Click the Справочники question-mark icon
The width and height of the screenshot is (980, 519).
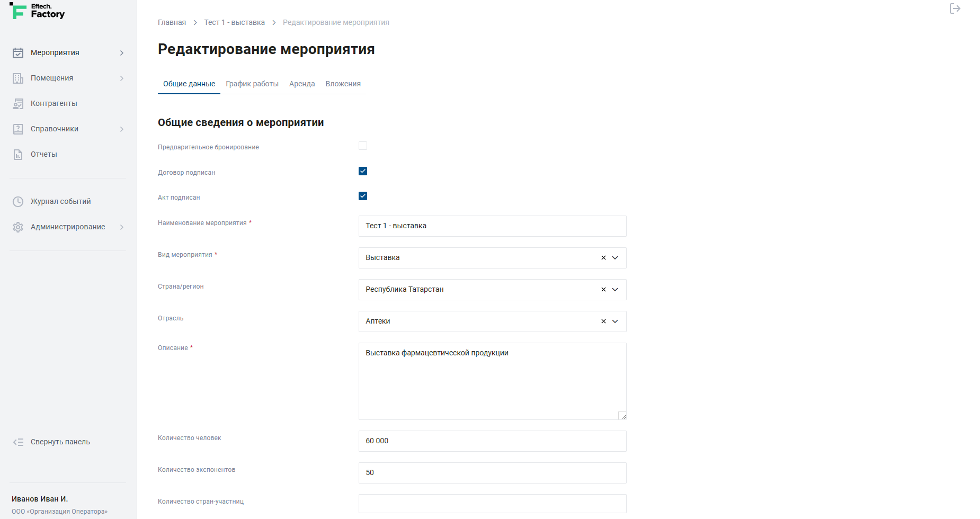pyautogui.click(x=18, y=129)
